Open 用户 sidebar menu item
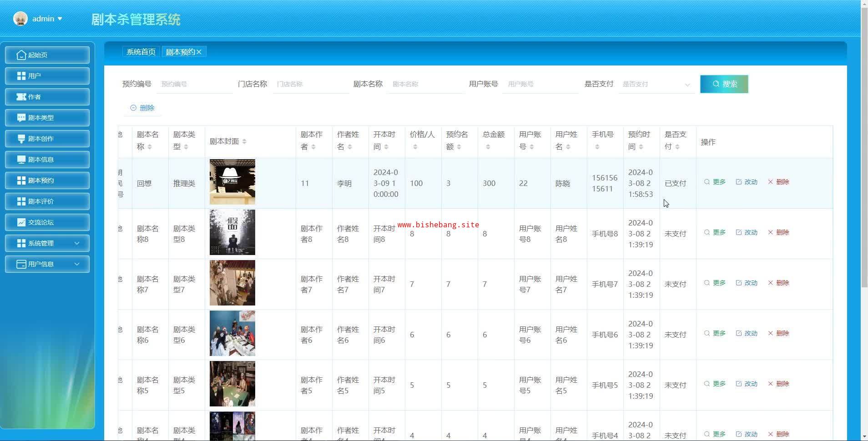Screen dimensions: 868x441 [47, 76]
